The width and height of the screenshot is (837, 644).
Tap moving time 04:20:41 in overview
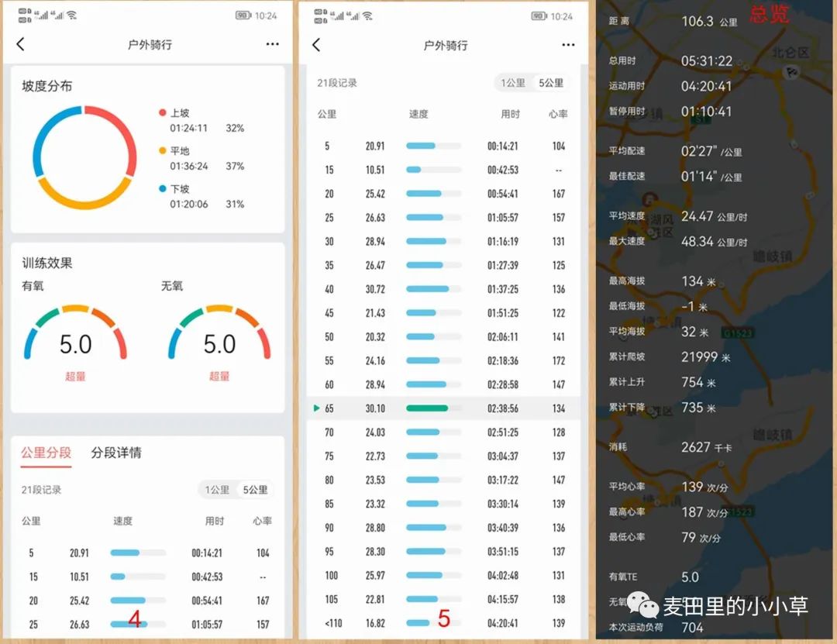coord(706,86)
